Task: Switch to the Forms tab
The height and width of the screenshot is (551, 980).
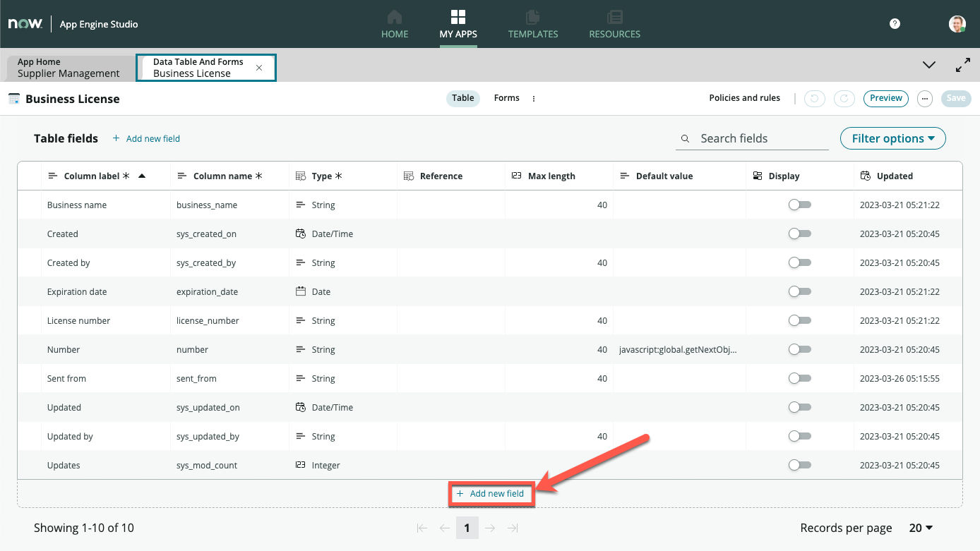Action: 506,98
